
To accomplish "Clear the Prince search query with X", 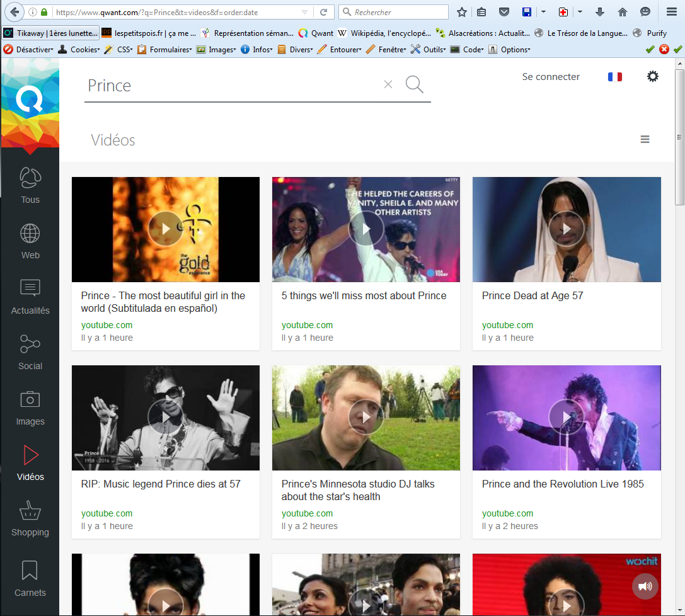I will tap(388, 84).
